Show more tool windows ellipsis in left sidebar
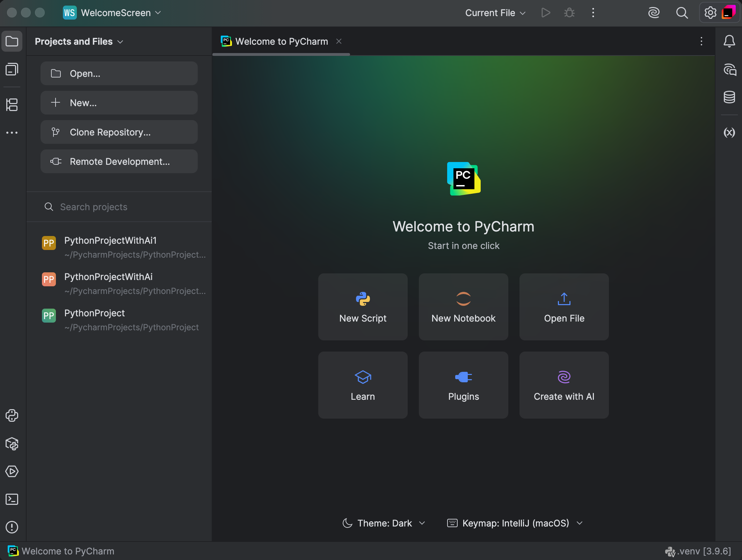Viewport: 742px width, 560px height. (12, 133)
